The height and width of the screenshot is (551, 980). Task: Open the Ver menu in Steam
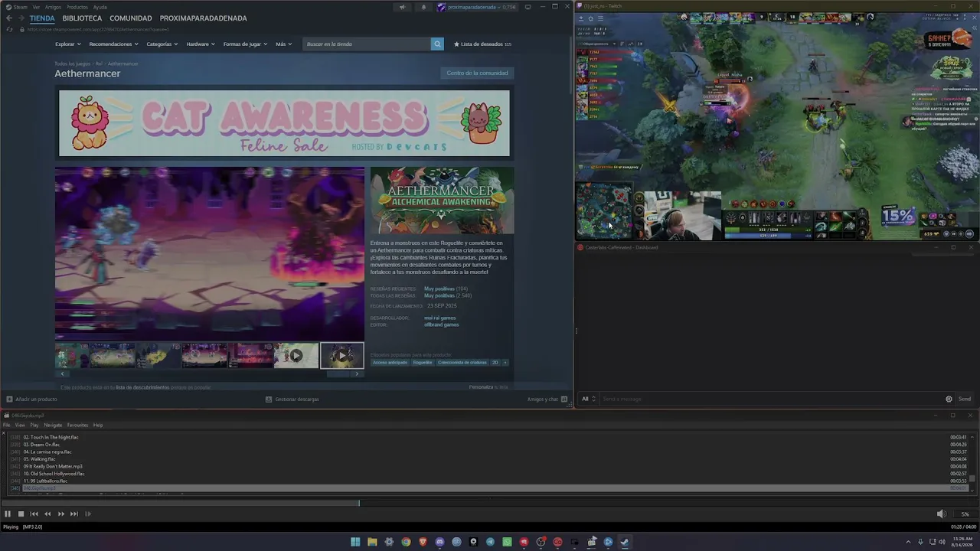[x=36, y=7]
